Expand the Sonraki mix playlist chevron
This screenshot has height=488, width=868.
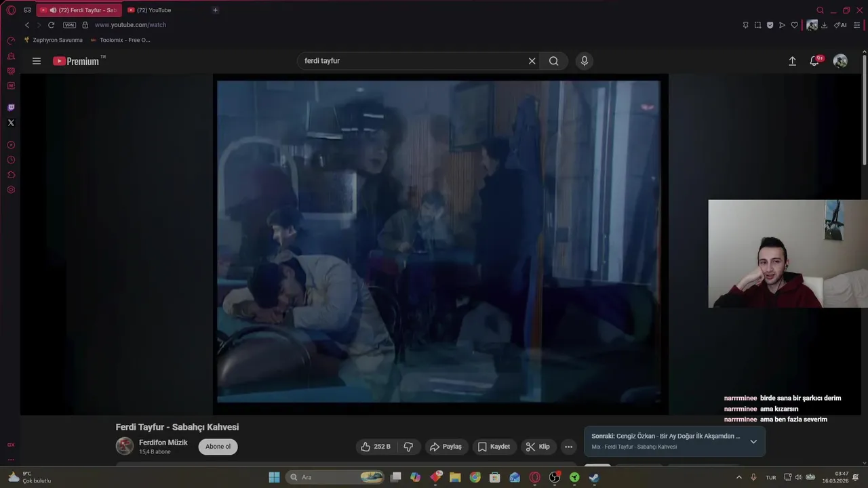(753, 441)
